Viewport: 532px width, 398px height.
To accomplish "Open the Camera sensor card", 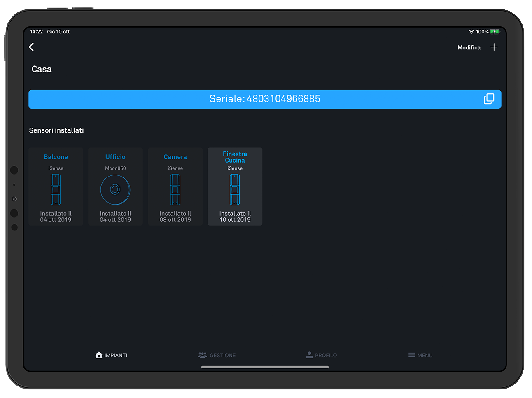I will click(x=175, y=186).
